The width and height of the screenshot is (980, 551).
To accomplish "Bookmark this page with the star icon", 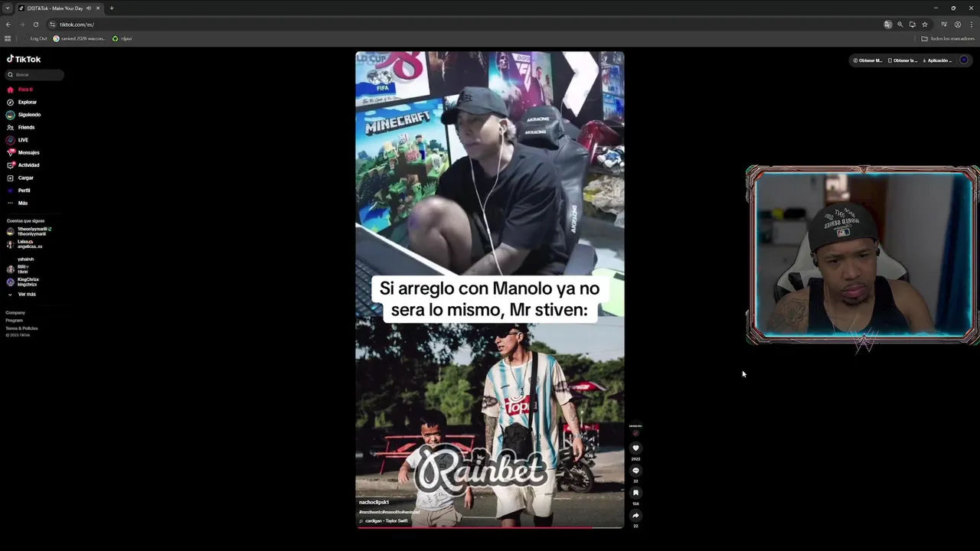I will (925, 24).
